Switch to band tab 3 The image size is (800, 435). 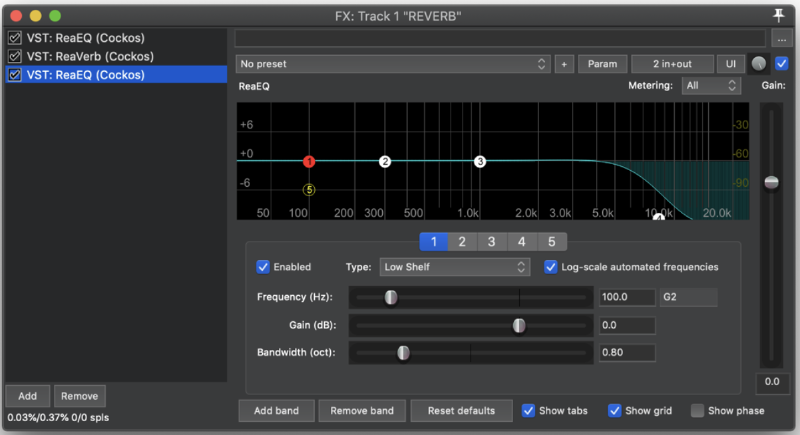[492, 242]
